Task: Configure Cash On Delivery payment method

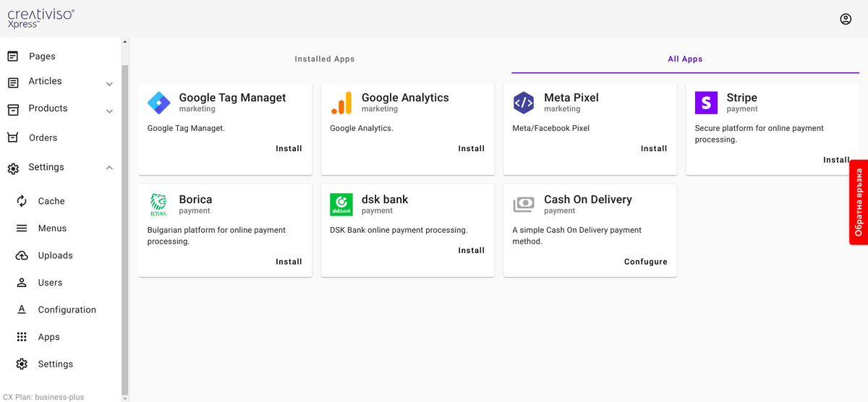Action: [645, 262]
